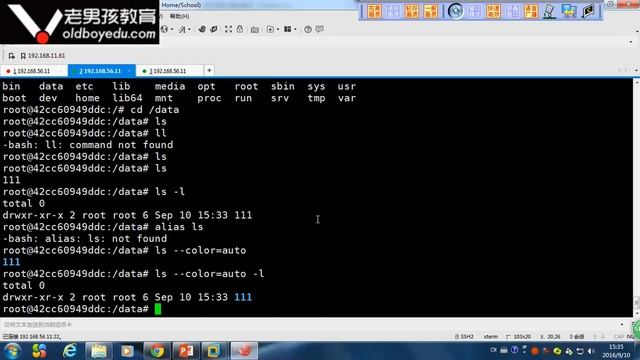Screen dimensions: 640x360
Task: Click the swirl icon after font tool
Action: click(202, 29)
